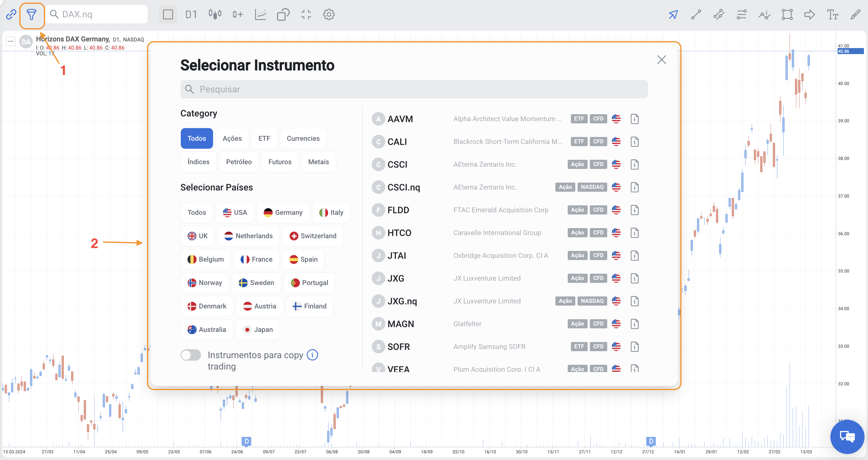Collapse the chart legend minus button
Image resolution: width=868 pixels, height=460 pixels.
[10, 41]
